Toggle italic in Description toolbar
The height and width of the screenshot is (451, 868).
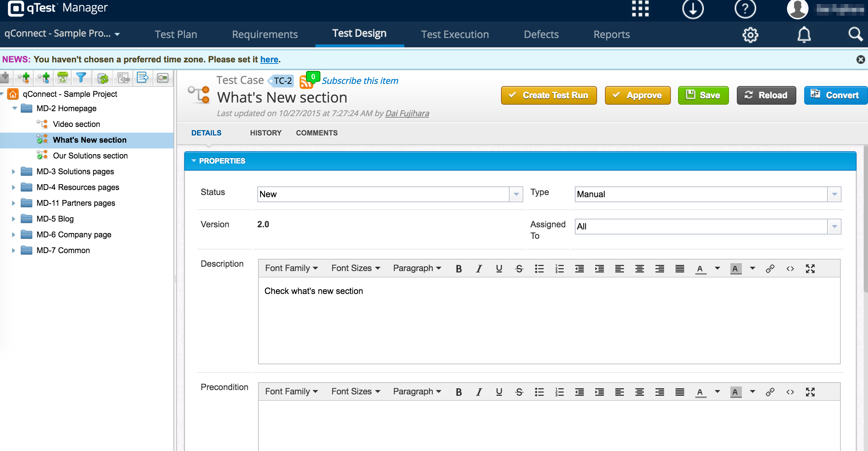tap(479, 269)
